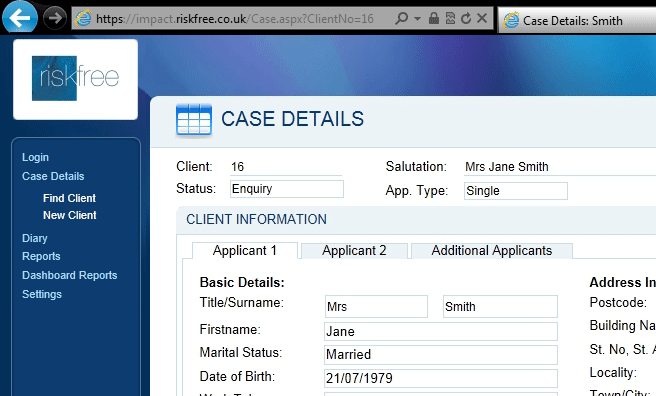Click the Basic Details heading
The width and height of the screenshot is (656, 396).
click(x=242, y=283)
